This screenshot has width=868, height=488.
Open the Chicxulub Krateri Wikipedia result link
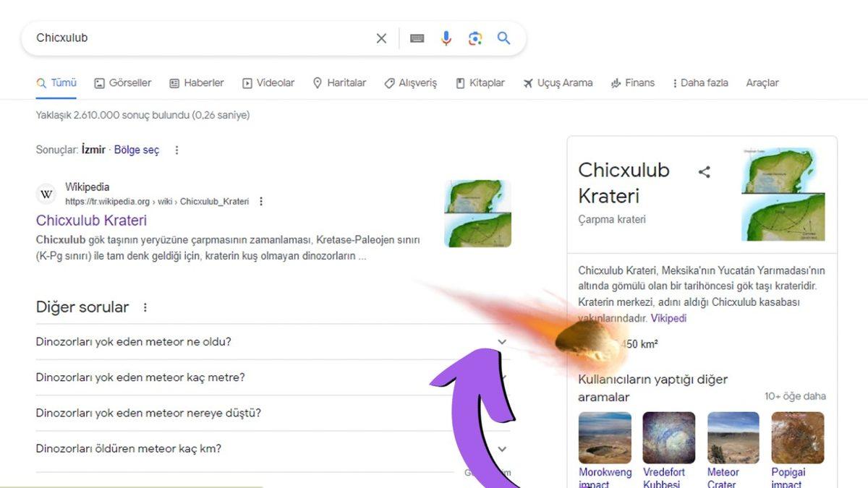91,221
